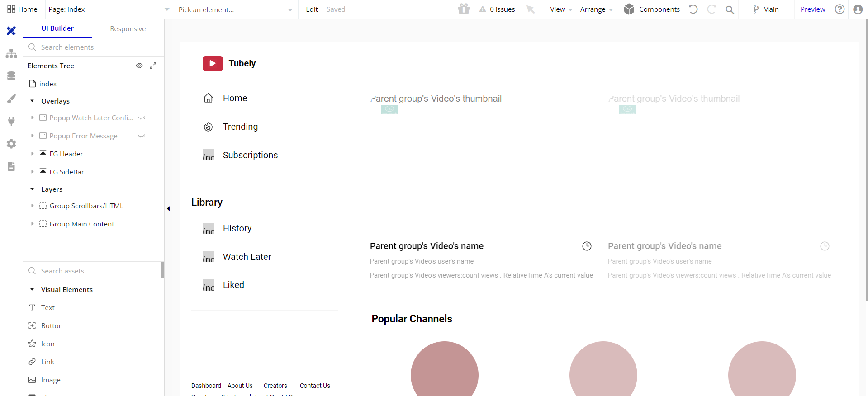Switch to the Responsive tab
This screenshot has width=868, height=396.
click(x=128, y=28)
